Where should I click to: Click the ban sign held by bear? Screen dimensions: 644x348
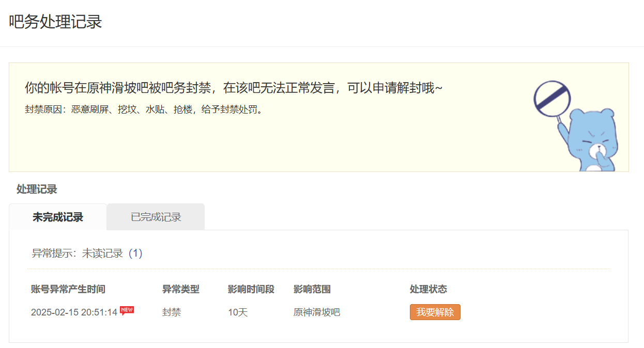coord(551,98)
